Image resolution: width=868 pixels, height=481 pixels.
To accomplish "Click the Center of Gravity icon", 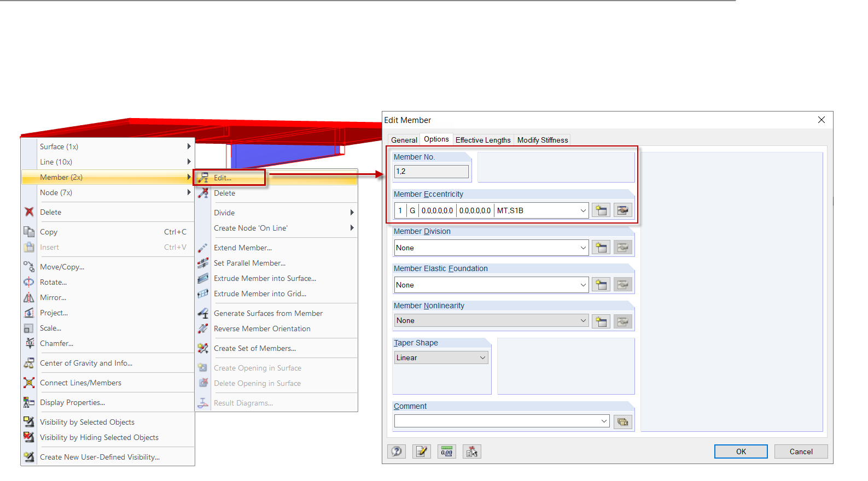I will (29, 363).
